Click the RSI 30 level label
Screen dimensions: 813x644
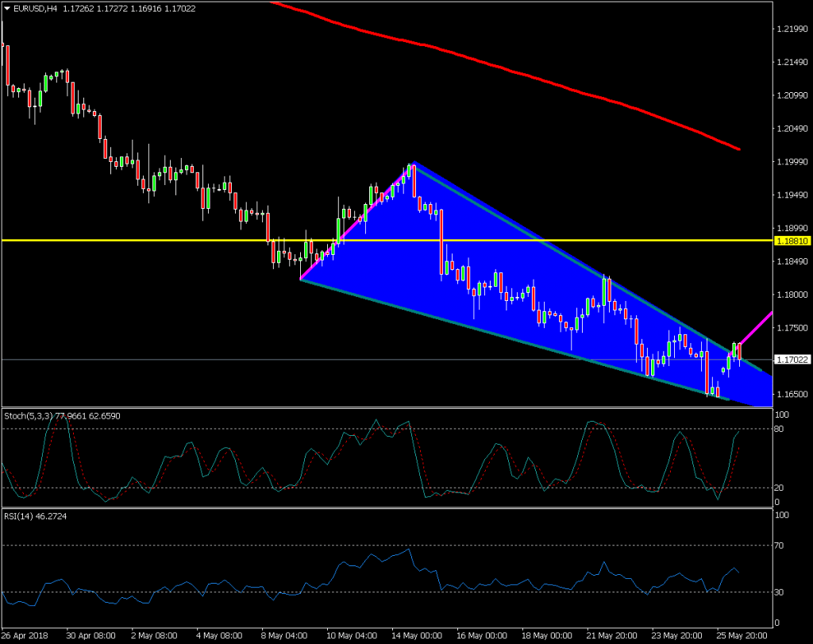click(x=780, y=592)
